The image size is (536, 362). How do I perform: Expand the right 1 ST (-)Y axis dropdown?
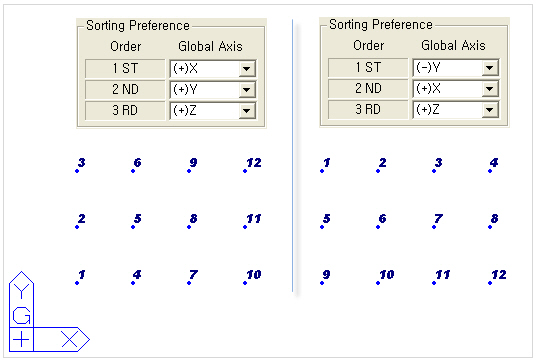click(490, 68)
